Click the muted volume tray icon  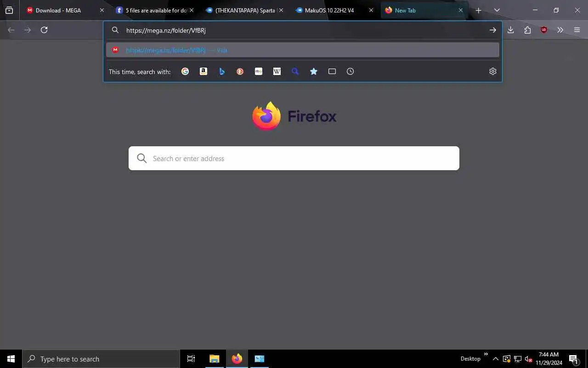[528, 359]
